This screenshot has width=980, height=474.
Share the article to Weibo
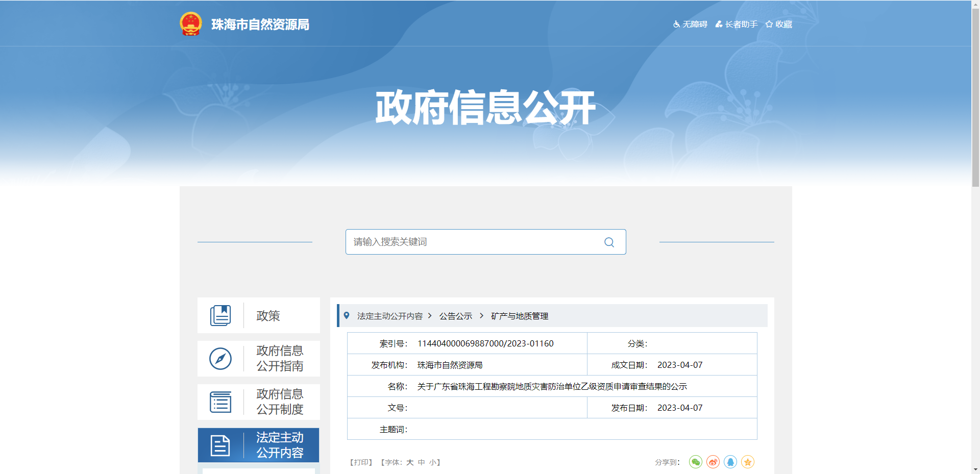click(x=713, y=462)
